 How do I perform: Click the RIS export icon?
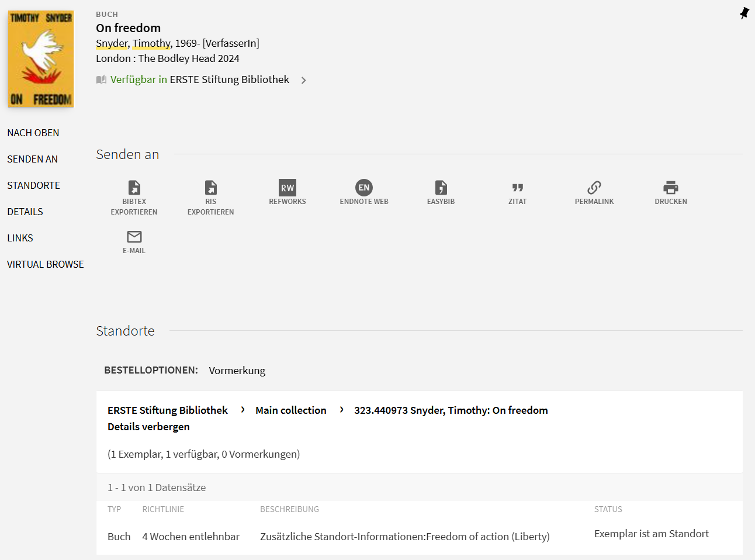[211, 188]
